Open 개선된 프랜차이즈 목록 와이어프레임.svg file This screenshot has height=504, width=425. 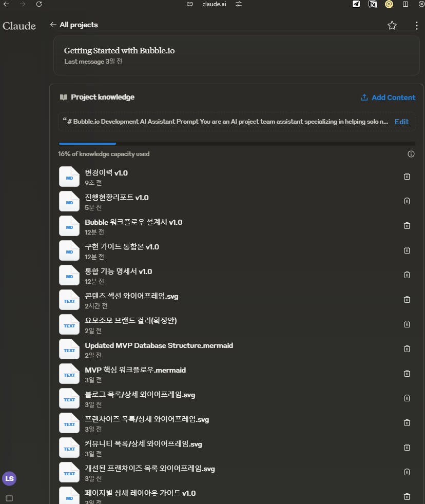150,469
